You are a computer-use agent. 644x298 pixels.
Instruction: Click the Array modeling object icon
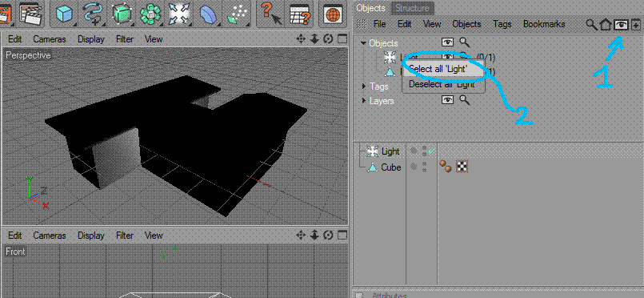pos(150,14)
